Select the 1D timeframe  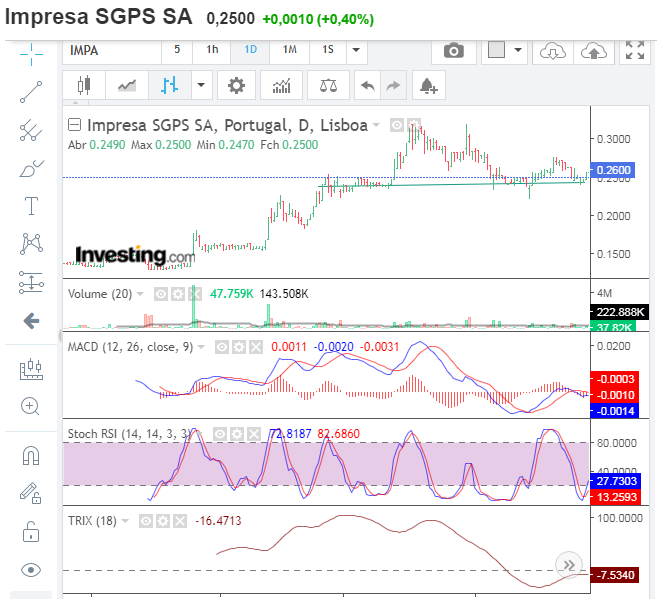250,50
